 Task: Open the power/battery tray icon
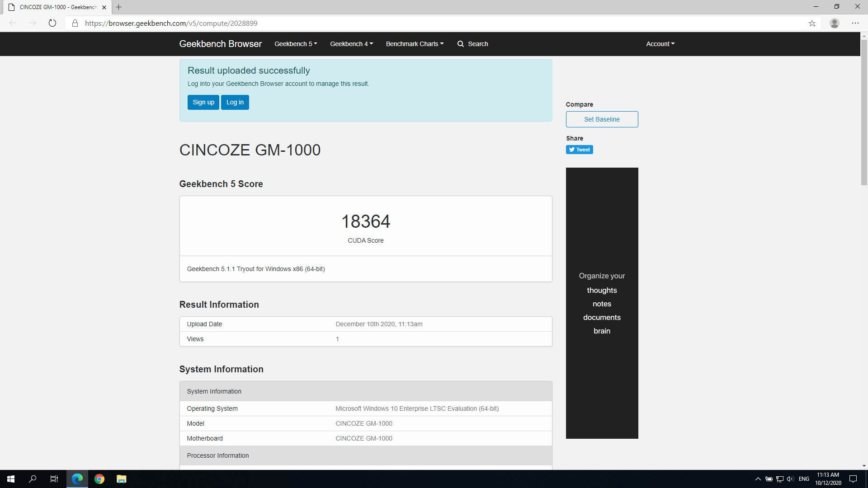click(769, 479)
